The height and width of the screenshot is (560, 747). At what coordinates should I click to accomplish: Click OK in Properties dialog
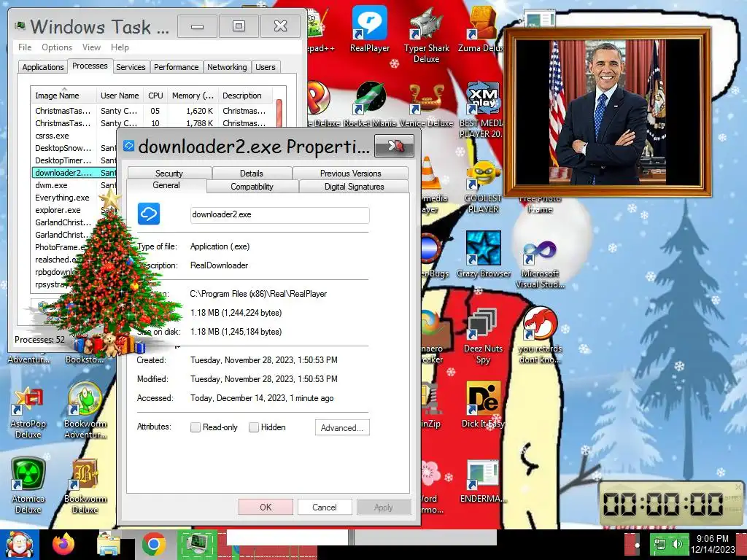point(266,507)
